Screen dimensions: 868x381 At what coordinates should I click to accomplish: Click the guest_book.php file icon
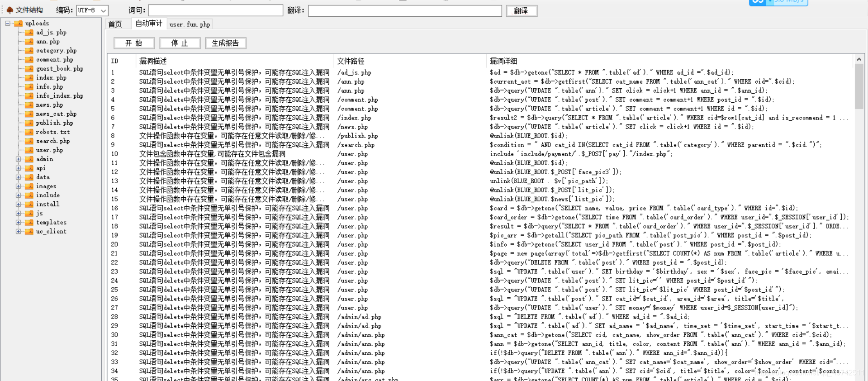pos(29,69)
